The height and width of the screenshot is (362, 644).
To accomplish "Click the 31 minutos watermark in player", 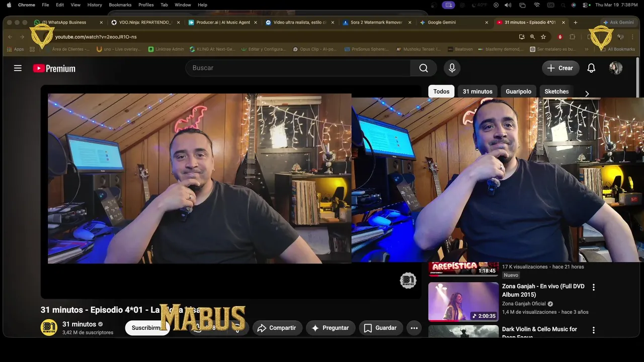I will [408, 281].
